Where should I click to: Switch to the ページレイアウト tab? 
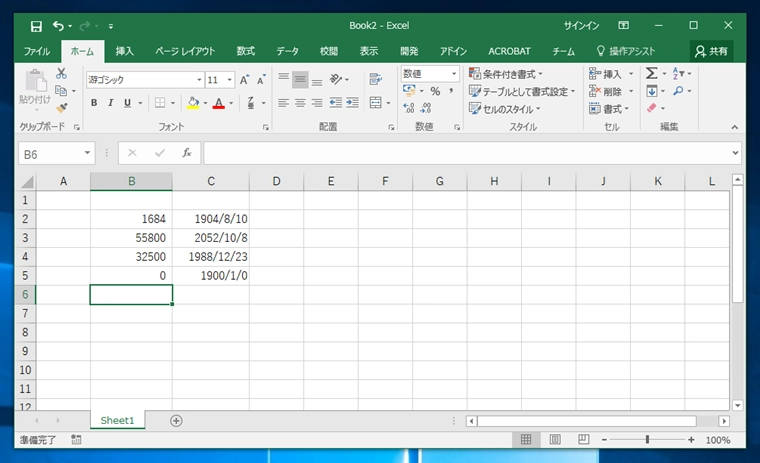185,51
